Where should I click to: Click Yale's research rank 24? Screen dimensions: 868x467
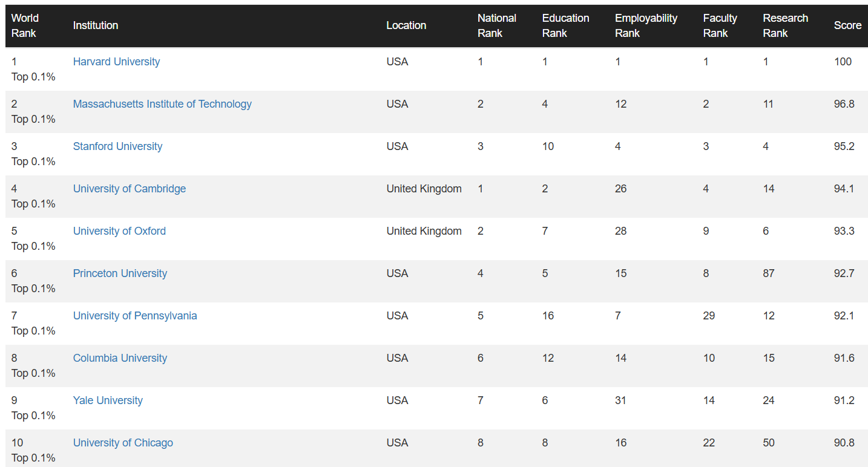click(769, 400)
